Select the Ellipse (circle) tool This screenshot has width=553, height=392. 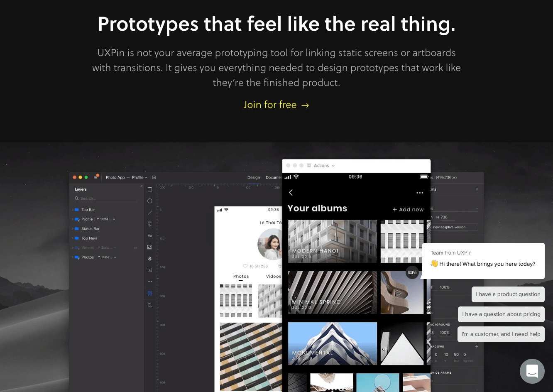[x=150, y=201]
